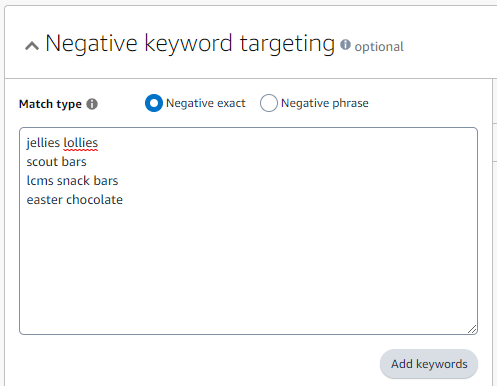Click the Negative exact label text

click(206, 103)
